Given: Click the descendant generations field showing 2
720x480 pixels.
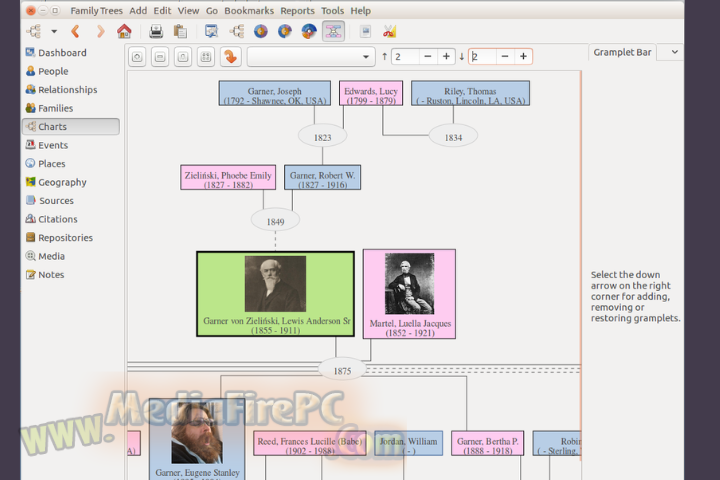Looking at the screenshot, I should point(482,56).
